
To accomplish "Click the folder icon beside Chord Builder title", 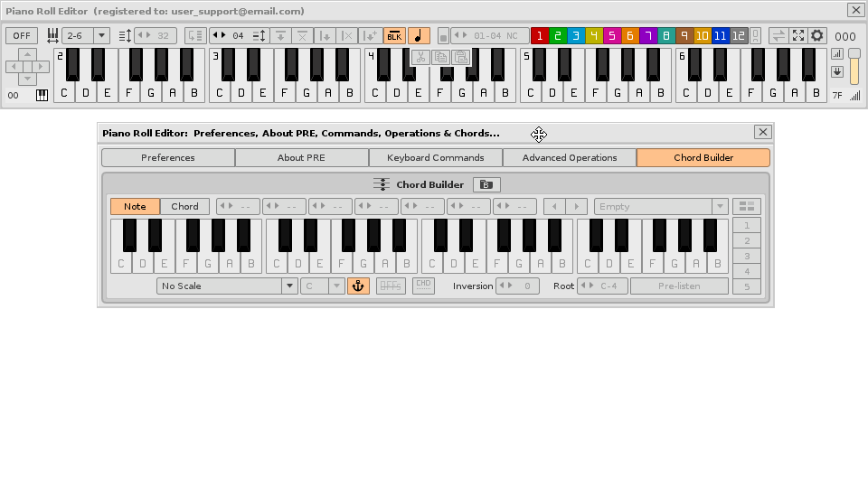I will pyautogui.click(x=486, y=185).
